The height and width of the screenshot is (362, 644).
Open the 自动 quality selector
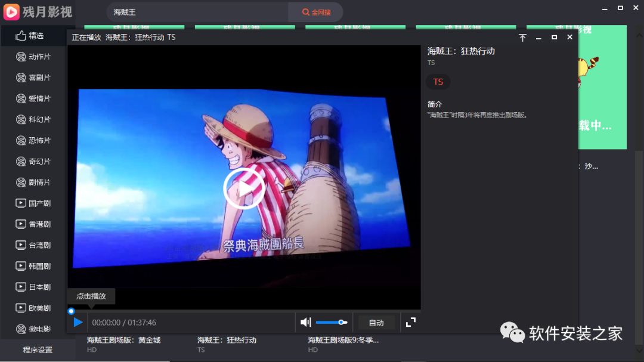[376, 323]
